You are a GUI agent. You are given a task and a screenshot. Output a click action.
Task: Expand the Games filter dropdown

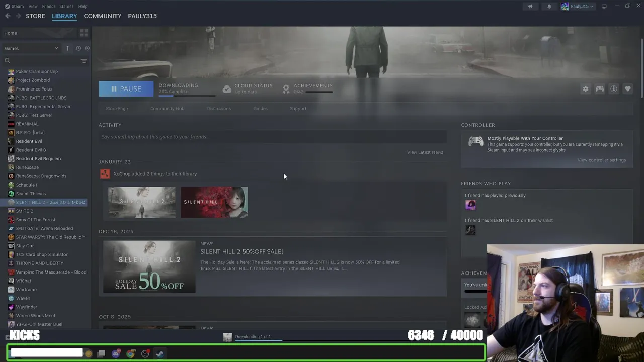[x=31, y=48]
